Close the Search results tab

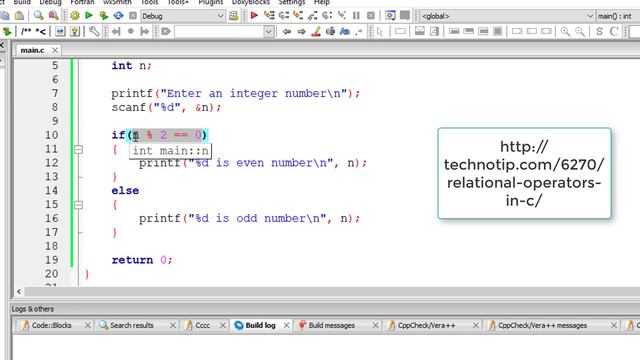[173, 325]
